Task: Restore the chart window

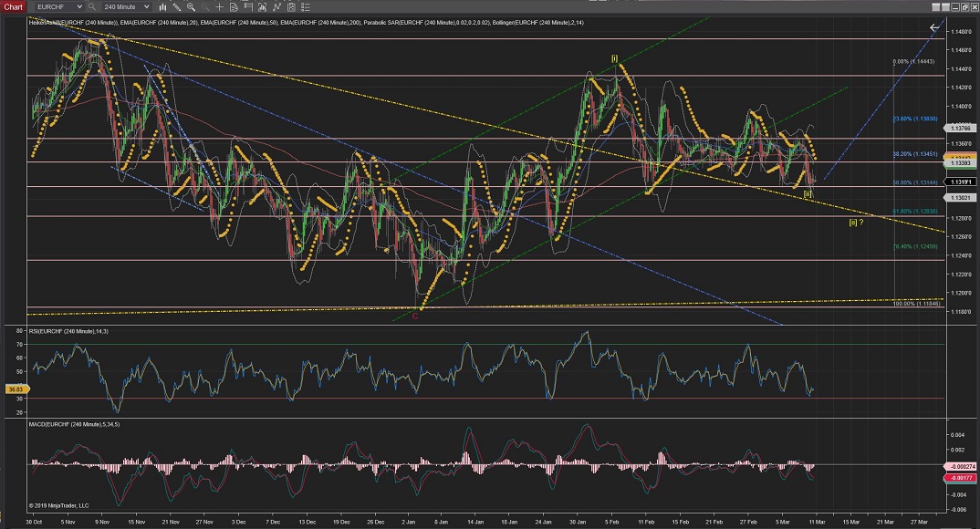Action: point(965,7)
